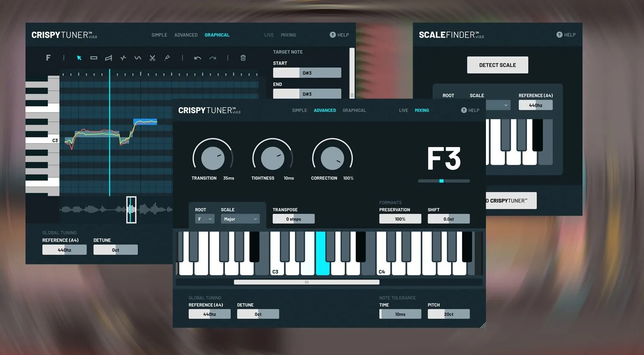Open the Root key dropdown showing F

click(x=204, y=219)
